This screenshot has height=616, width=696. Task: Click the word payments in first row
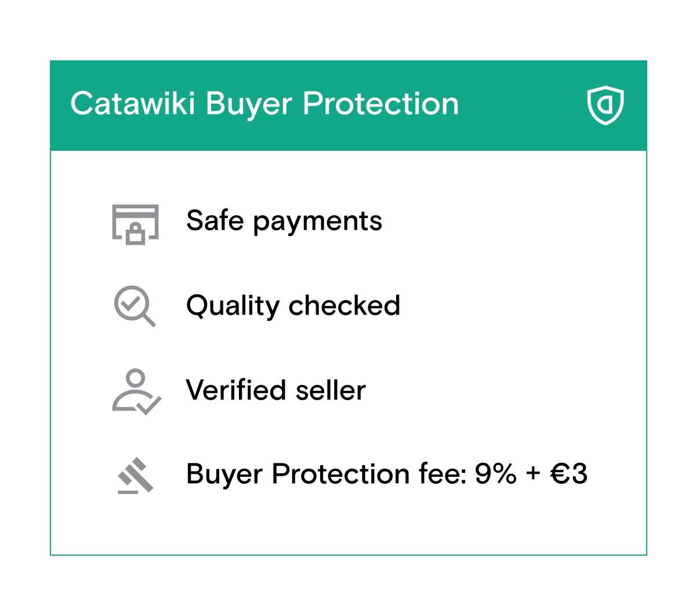pyautogui.click(x=317, y=222)
